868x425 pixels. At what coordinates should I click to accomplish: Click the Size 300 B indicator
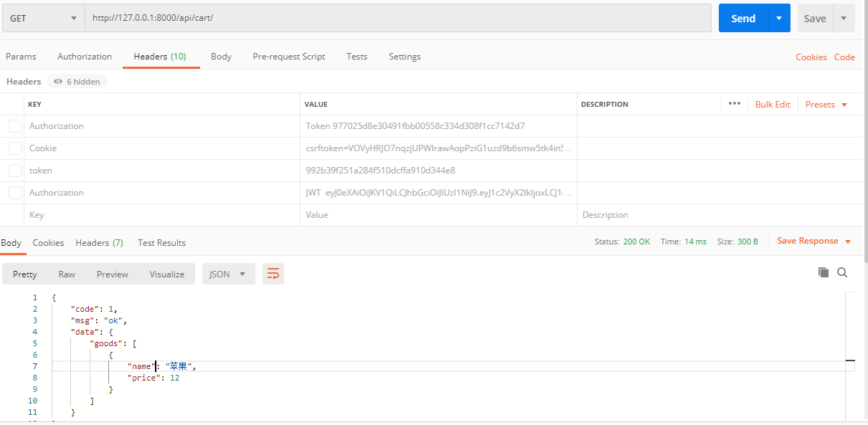point(737,242)
